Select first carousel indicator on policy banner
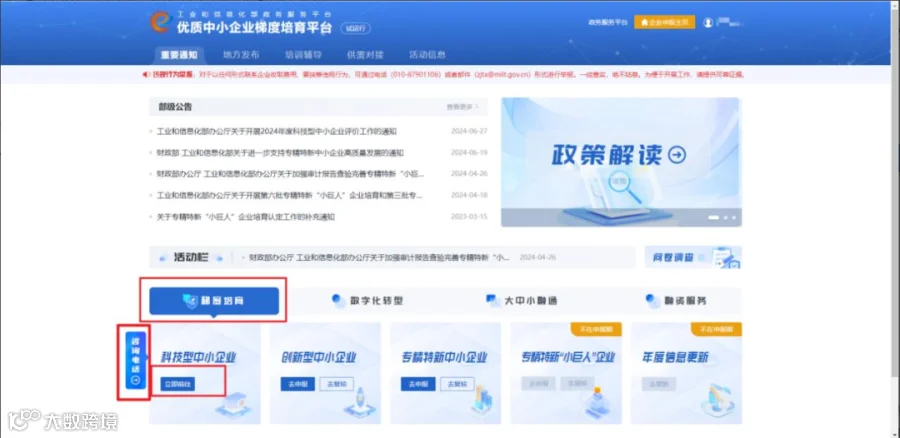This screenshot has height=438, width=900. [x=714, y=218]
